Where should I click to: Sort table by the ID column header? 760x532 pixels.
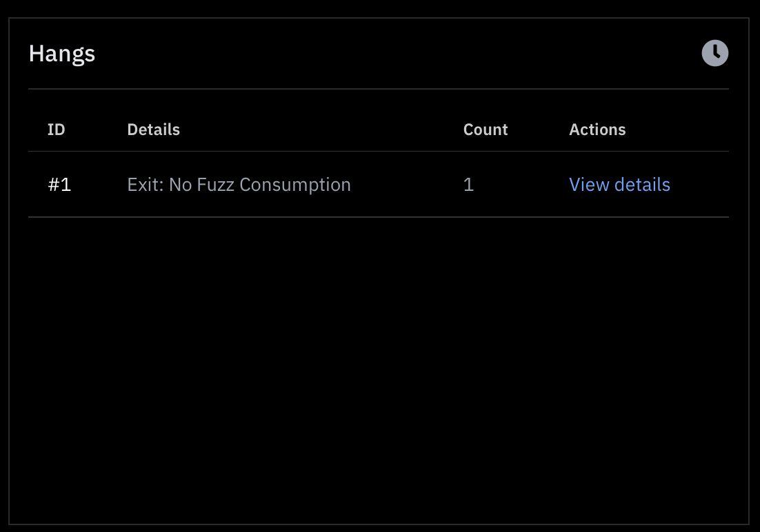pos(56,129)
